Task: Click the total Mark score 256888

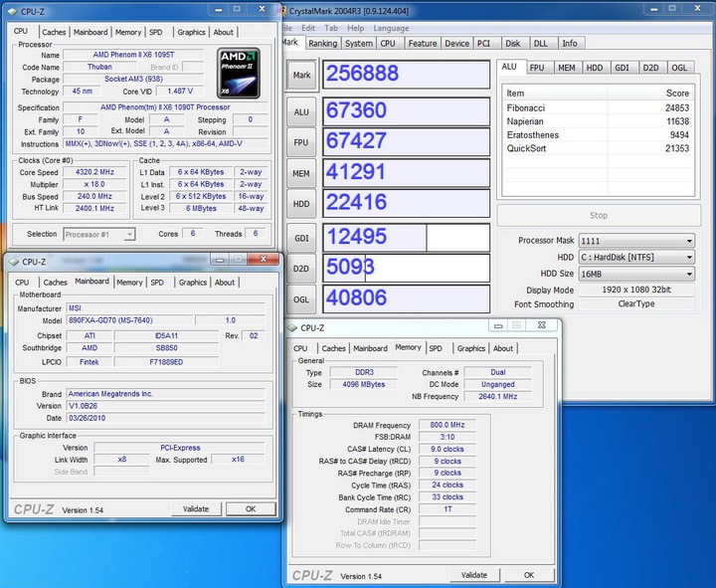Action: coord(407,74)
